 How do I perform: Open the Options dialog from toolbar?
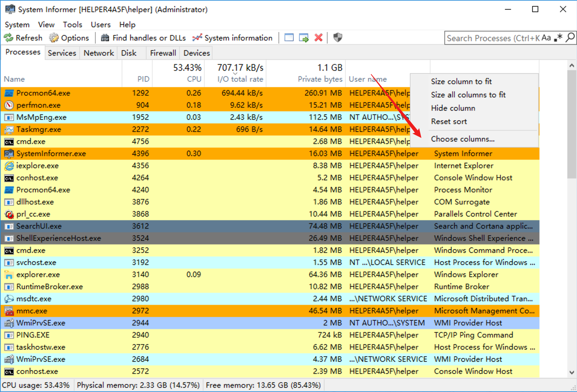(x=69, y=38)
